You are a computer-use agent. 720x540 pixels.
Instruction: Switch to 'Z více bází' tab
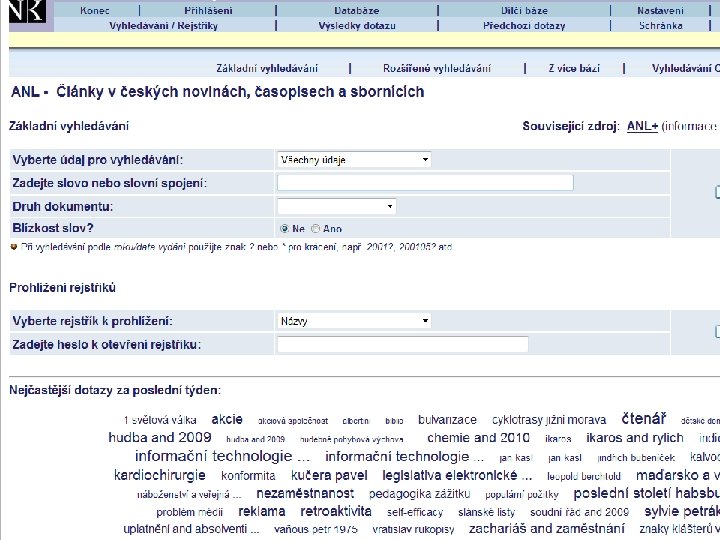point(574,68)
